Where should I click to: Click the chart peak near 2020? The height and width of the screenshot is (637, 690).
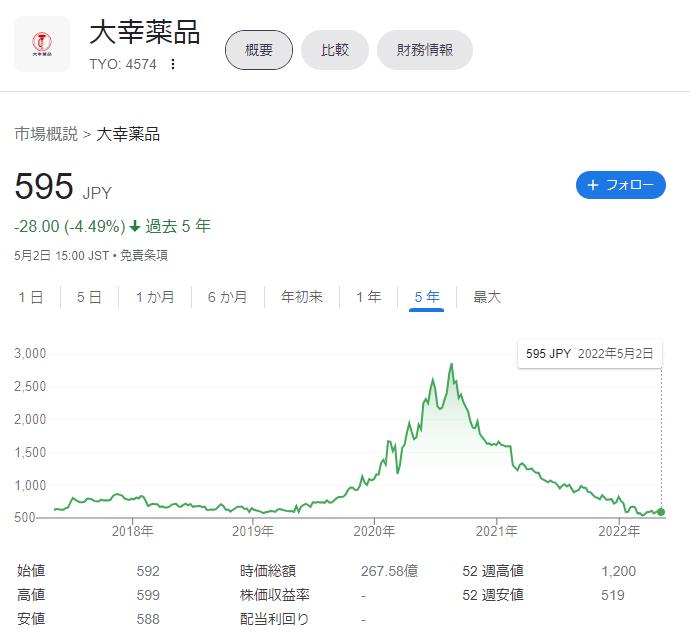(x=451, y=365)
